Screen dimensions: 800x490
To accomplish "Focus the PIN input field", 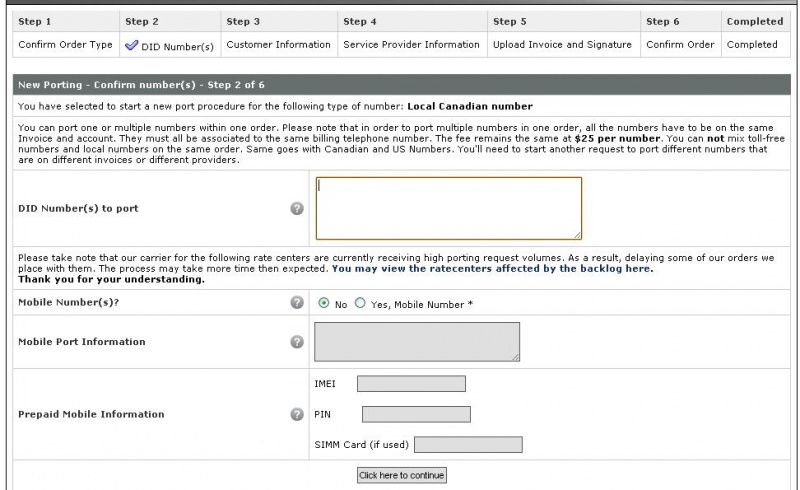I will [x=416, y=414].
